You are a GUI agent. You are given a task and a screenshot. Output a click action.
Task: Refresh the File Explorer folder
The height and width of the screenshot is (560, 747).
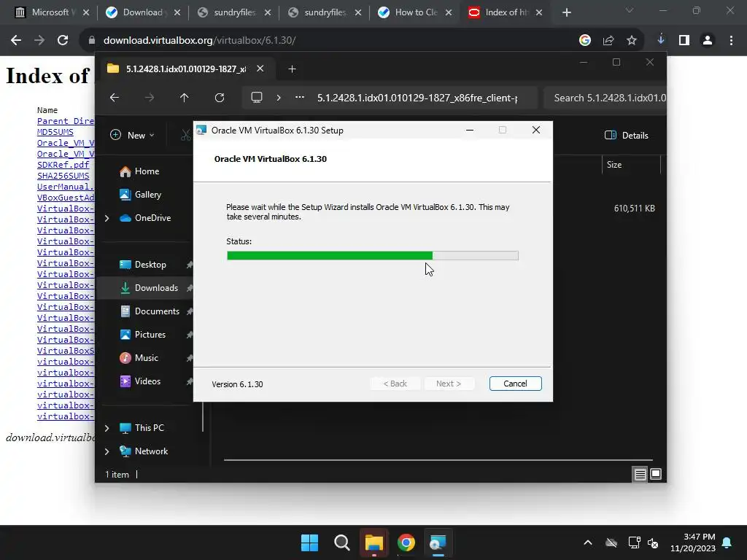pyautogui.click(x=220, y=98)
